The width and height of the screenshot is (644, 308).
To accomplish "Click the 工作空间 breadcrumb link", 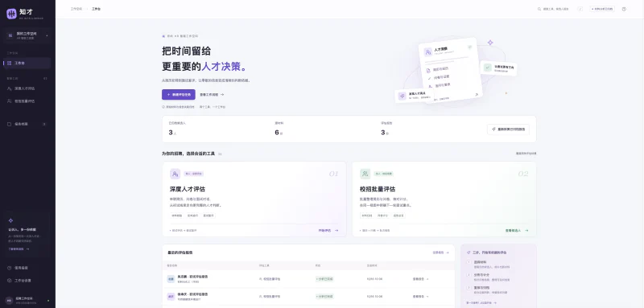I will coord(76,9).
